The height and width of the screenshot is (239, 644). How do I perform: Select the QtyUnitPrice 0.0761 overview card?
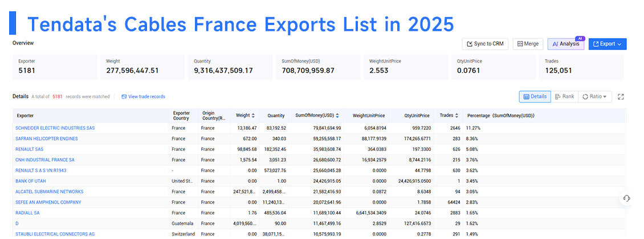[494, 67]
